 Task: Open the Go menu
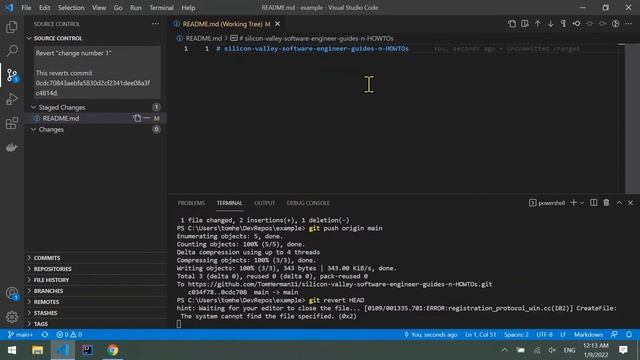[x=118, y=8]
